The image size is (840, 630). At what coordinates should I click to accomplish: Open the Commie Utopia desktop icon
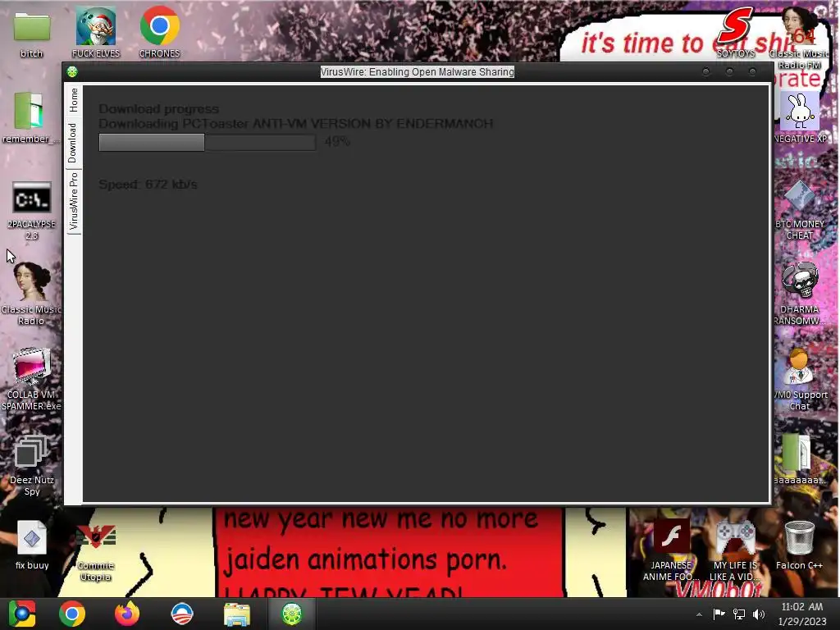[95, 552]
